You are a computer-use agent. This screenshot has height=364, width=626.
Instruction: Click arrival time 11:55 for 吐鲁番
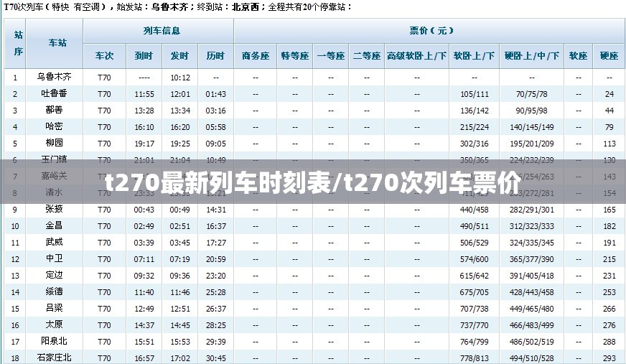point(144,94)
